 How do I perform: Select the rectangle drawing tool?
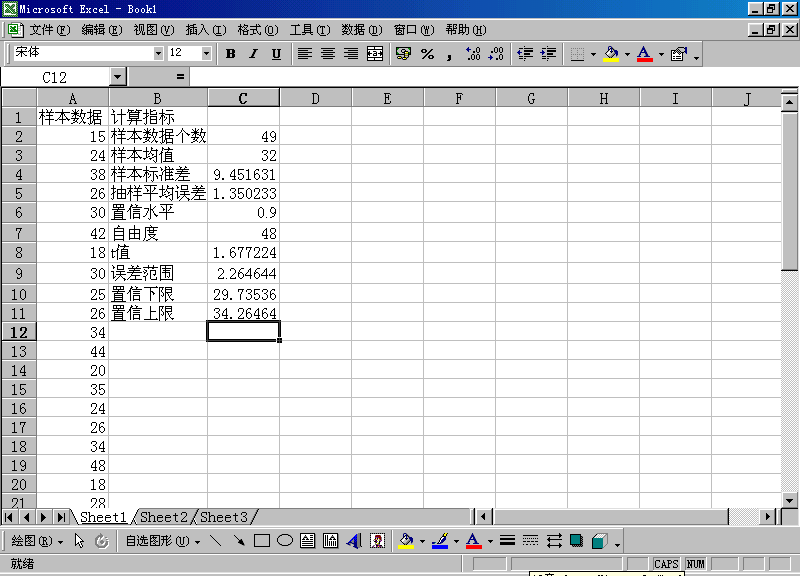pos(262,541)
